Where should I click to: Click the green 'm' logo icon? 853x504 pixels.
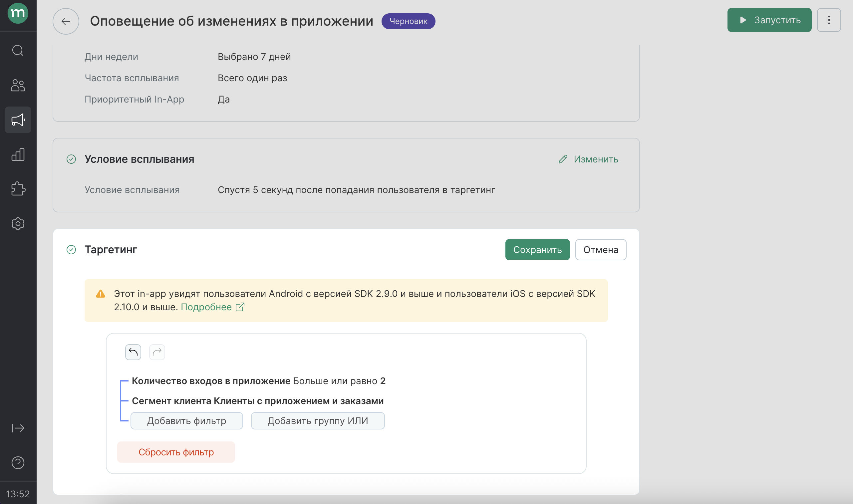pos(18,13)
